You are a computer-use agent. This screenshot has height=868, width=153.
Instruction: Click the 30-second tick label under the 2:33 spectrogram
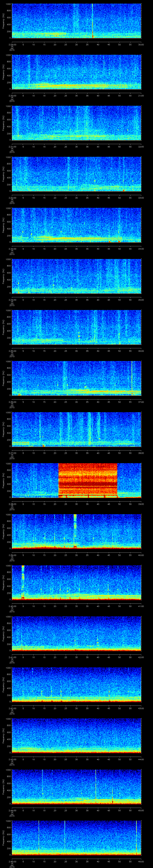[77, 249]
